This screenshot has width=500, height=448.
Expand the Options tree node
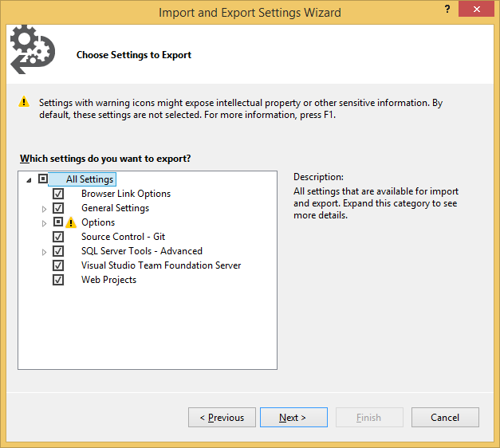tap(45, 223)
